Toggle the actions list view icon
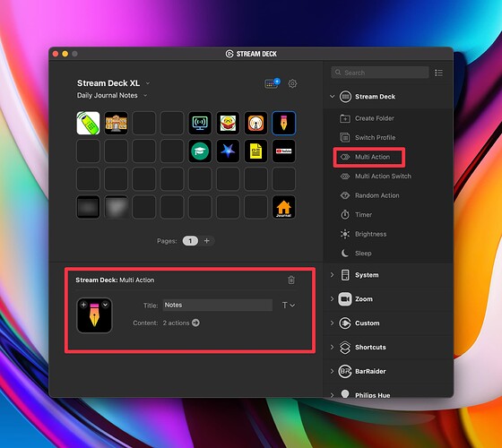The width and height of the screenshot is (502, 448). point(438,73)
